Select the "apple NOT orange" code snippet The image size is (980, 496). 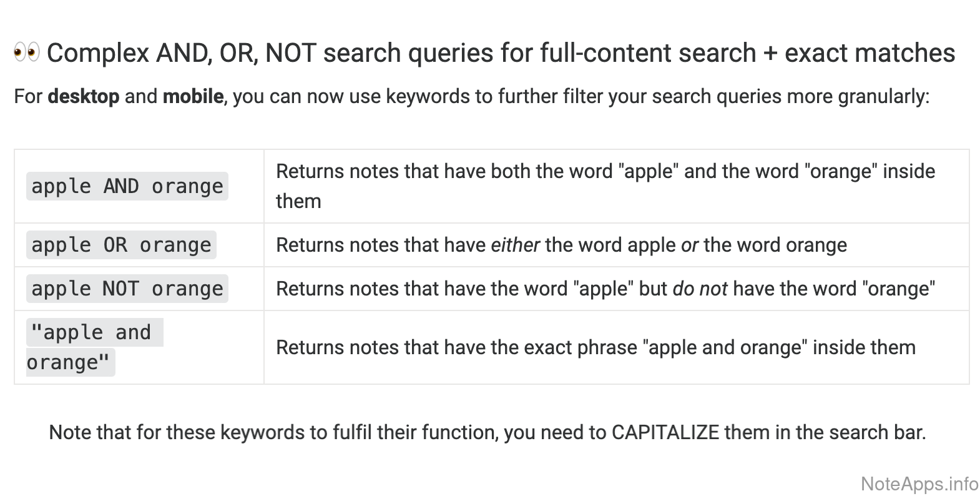click(x=127, y=289)
